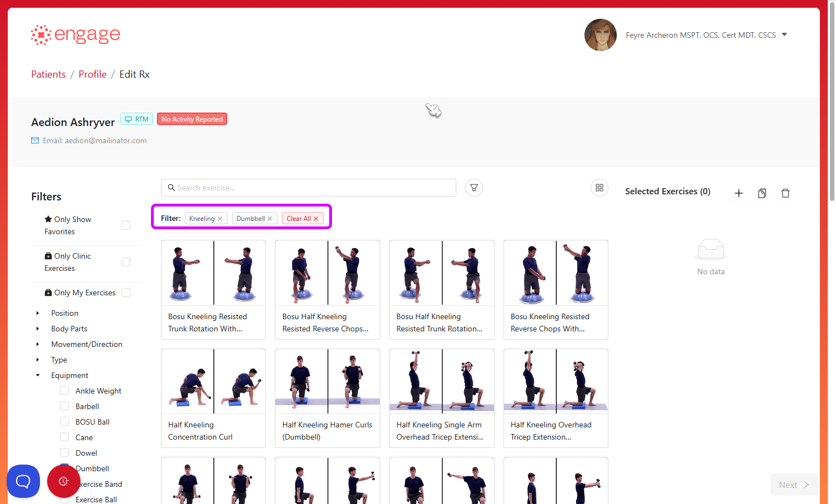836x504 pixels.
Task: Click the search exercise field
Action: point(309,188)
